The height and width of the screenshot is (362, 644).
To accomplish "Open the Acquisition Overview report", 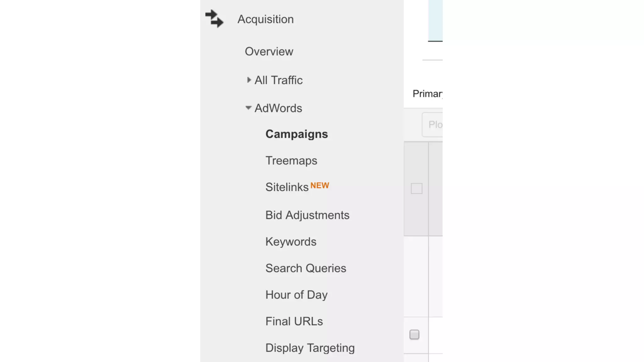I will click(x=269, y=52).
